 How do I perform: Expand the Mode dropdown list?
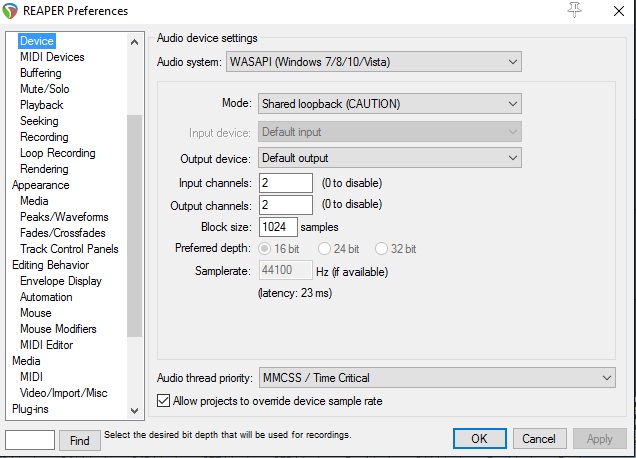[389, 103]
